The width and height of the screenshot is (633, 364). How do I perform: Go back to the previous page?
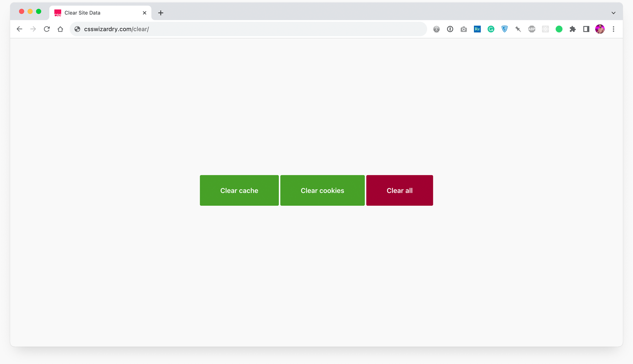[x=19, y=29]
